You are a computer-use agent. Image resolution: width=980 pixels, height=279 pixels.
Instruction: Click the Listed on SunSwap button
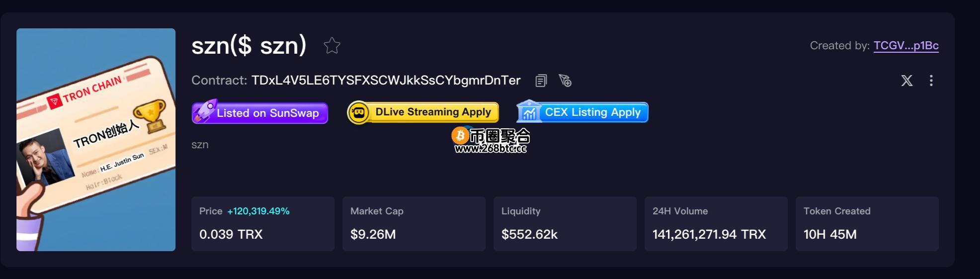[x=260, y=112]
